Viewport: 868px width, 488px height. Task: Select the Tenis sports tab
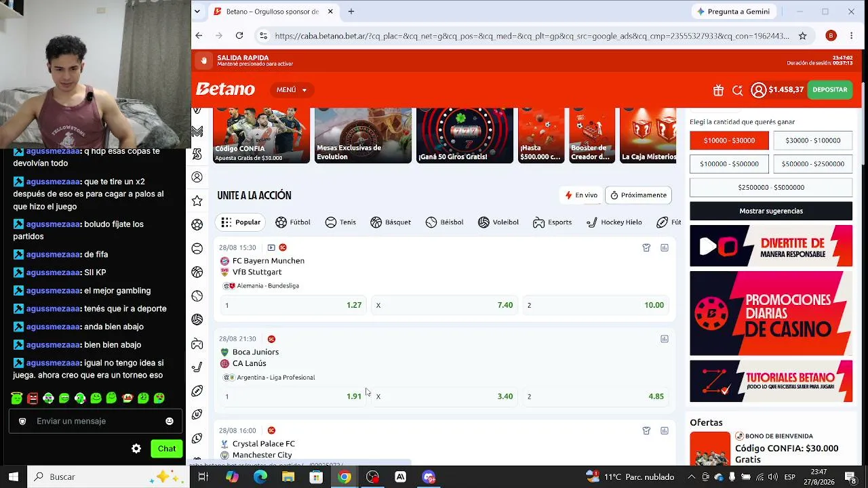(340, 222)
